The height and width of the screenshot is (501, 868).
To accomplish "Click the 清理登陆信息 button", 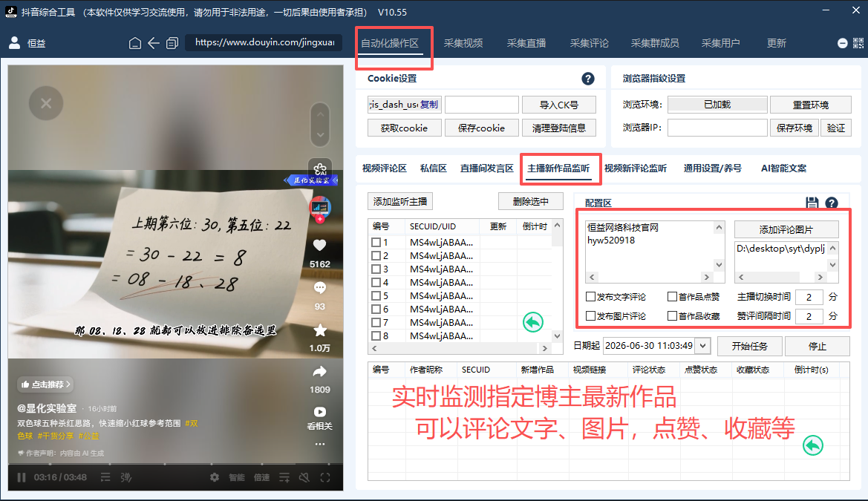I will 559,128.
